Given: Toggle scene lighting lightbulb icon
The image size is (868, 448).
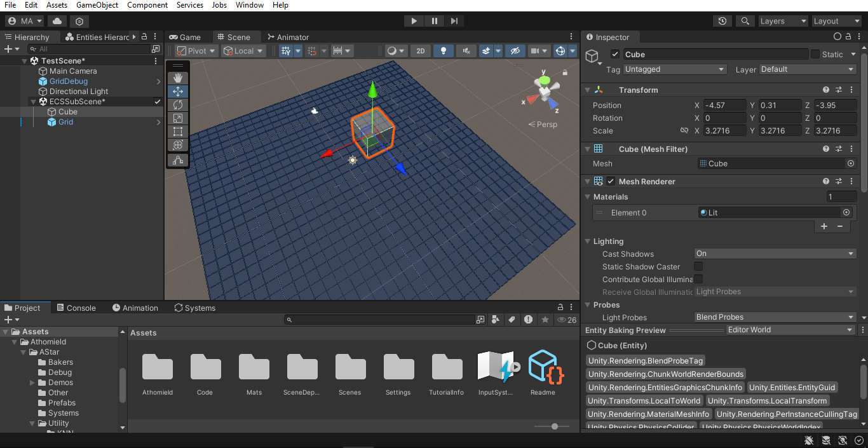Looking at the screenshot, I should pyautogui.click(x=444, y=51).
